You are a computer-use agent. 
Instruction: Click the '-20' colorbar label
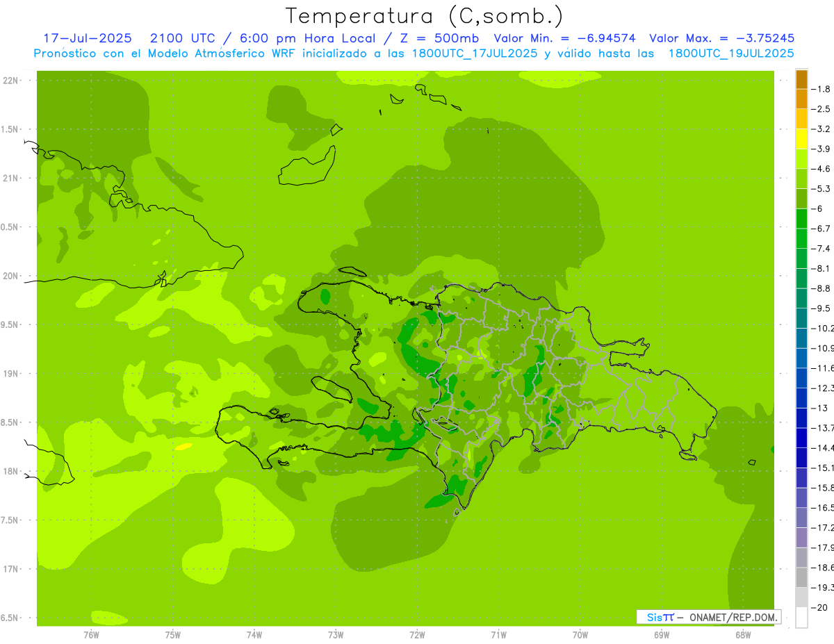821,608
